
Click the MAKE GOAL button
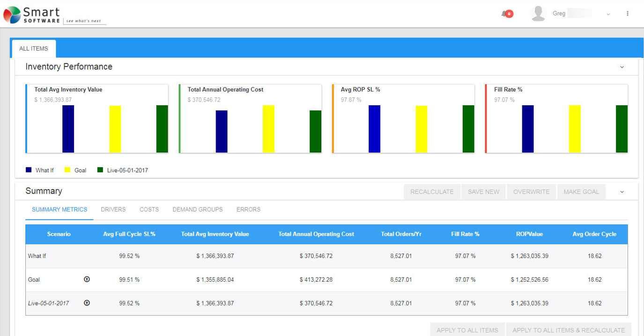581,192
